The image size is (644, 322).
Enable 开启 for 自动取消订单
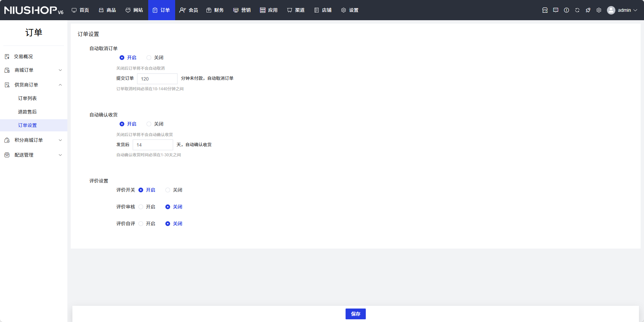pyautogui.click(x=128, y=58)
